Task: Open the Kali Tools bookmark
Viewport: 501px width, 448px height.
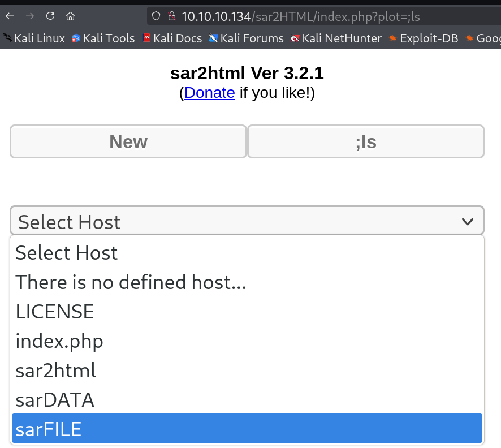Action: [103, 38]
